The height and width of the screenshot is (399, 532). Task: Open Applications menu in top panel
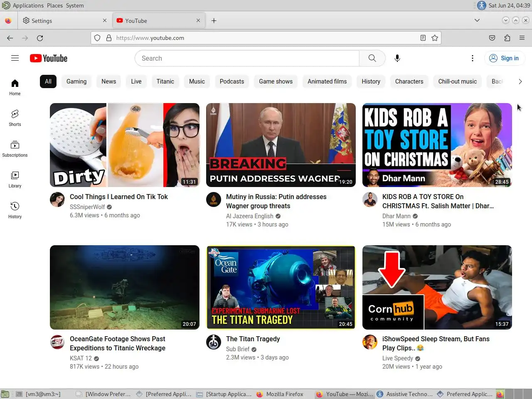point(28,5)
